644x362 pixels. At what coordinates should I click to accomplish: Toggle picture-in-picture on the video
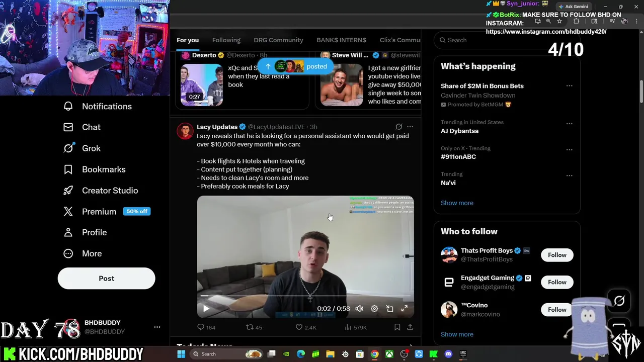389,309
